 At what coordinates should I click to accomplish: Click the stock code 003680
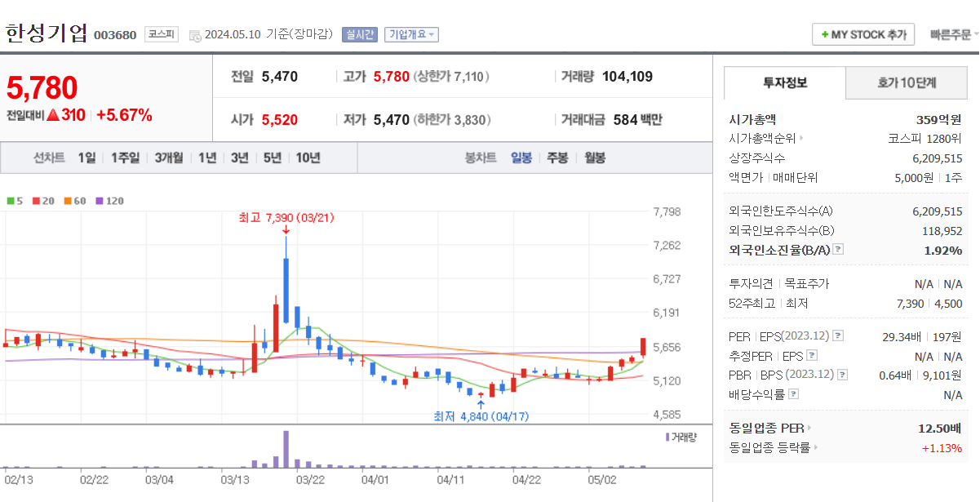pos(115,35)
